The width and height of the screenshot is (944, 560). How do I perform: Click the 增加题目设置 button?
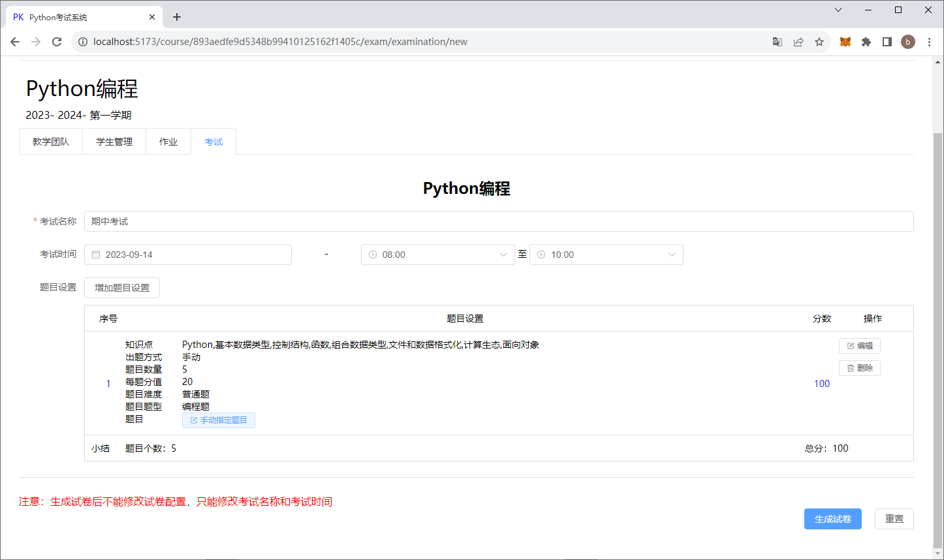point(122,288)
